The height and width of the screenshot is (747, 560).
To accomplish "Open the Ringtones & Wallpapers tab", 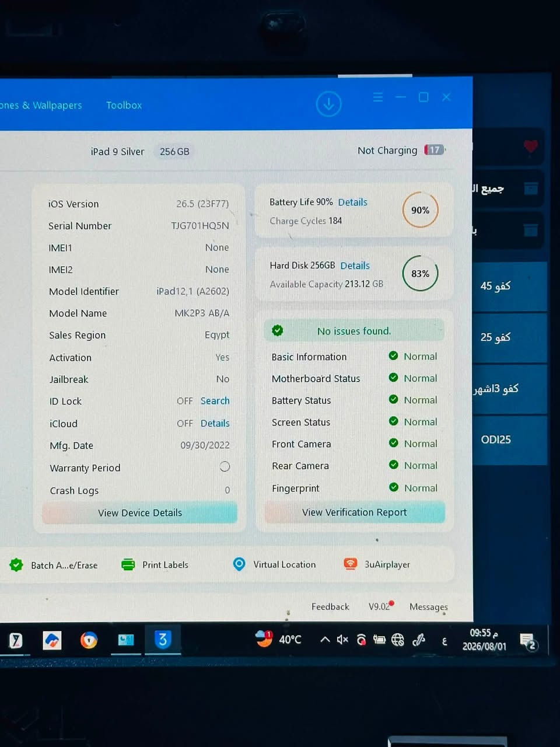I will pos(41,105).
